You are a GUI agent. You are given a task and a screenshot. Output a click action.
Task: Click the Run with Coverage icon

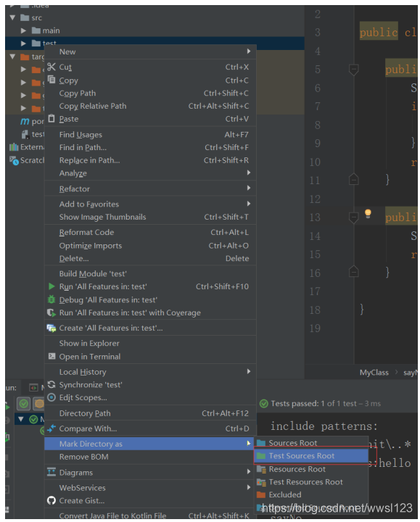52,312
